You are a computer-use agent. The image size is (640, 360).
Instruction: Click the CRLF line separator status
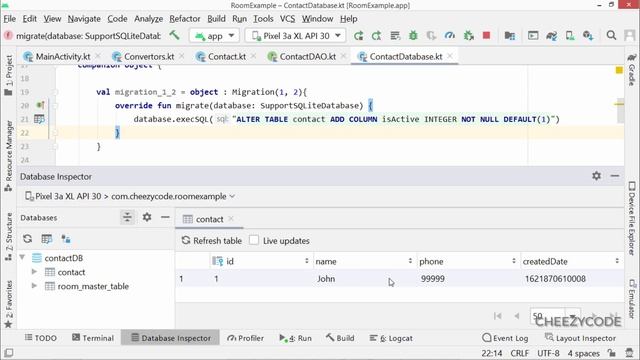519,353
